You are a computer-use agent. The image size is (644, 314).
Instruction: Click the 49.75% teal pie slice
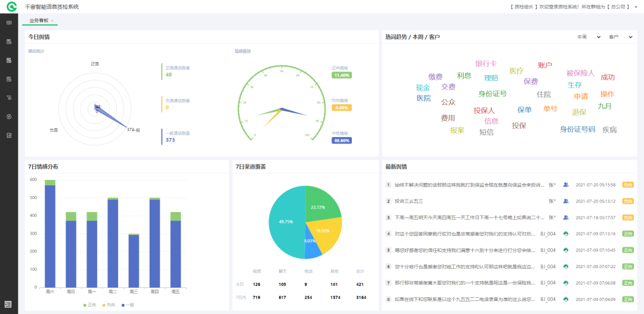pyautogui.click(x=286, y=222)
